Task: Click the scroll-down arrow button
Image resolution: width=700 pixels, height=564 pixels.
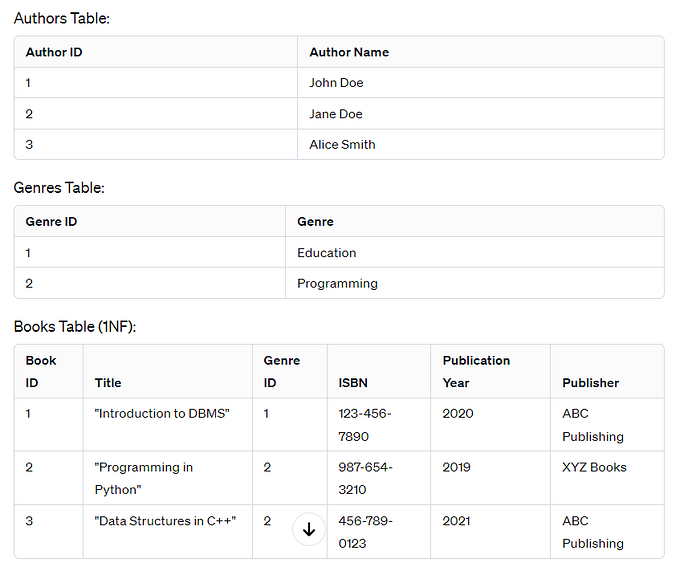Action: coord(308,530)
